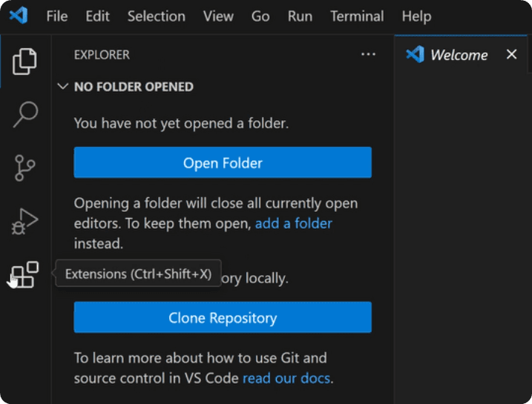Open the Run menu

click(300, 16)
